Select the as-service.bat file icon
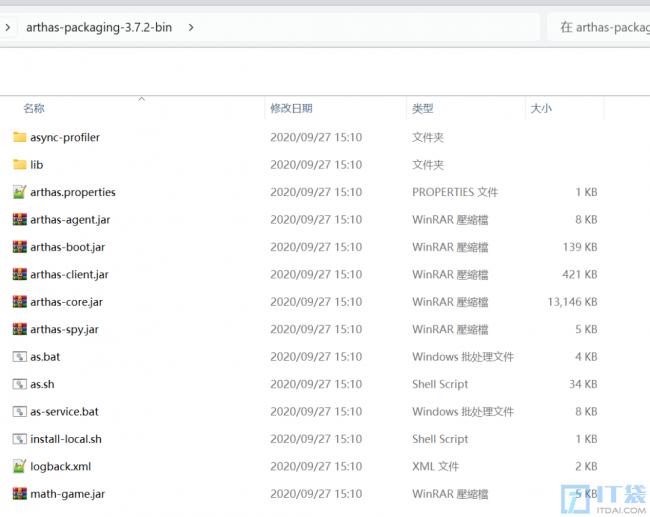Image resolution: width=650 pixels, height=517 pixels. (19, 411)
